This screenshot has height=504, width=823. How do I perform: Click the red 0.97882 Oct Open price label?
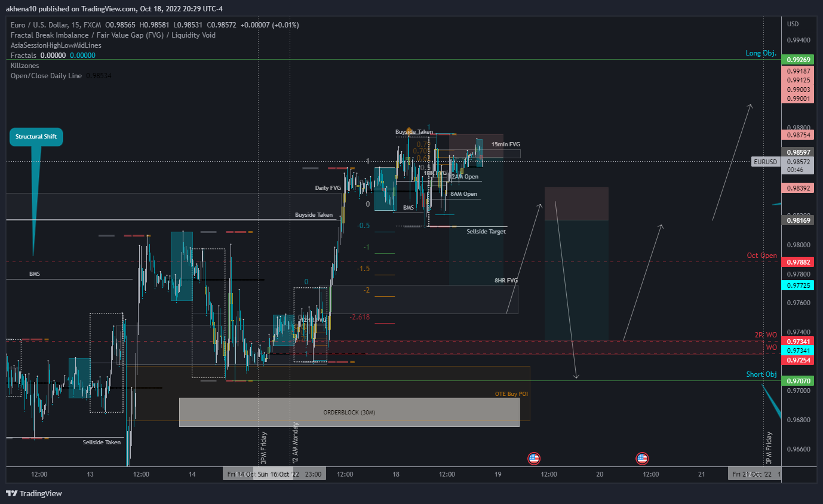798,262
